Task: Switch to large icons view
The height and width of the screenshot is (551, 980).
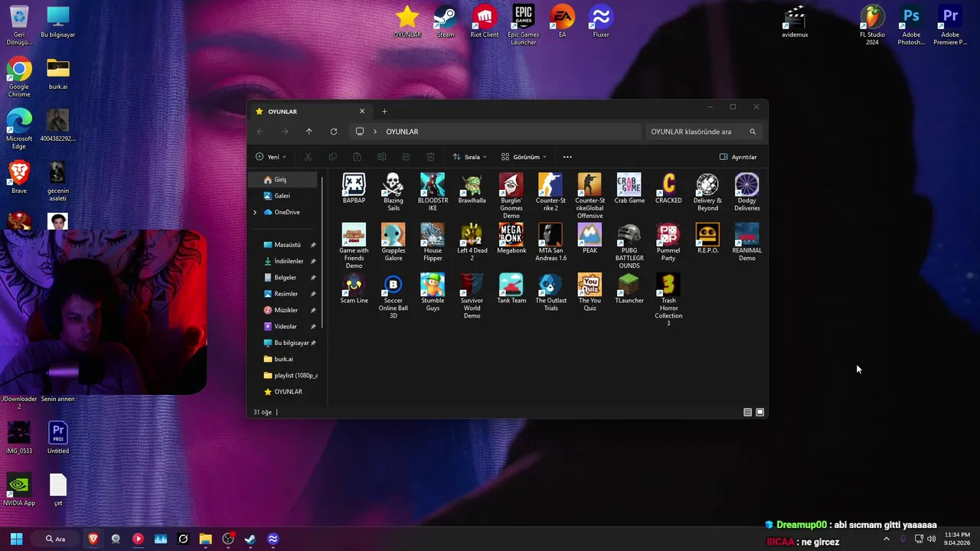Action: 760,412
